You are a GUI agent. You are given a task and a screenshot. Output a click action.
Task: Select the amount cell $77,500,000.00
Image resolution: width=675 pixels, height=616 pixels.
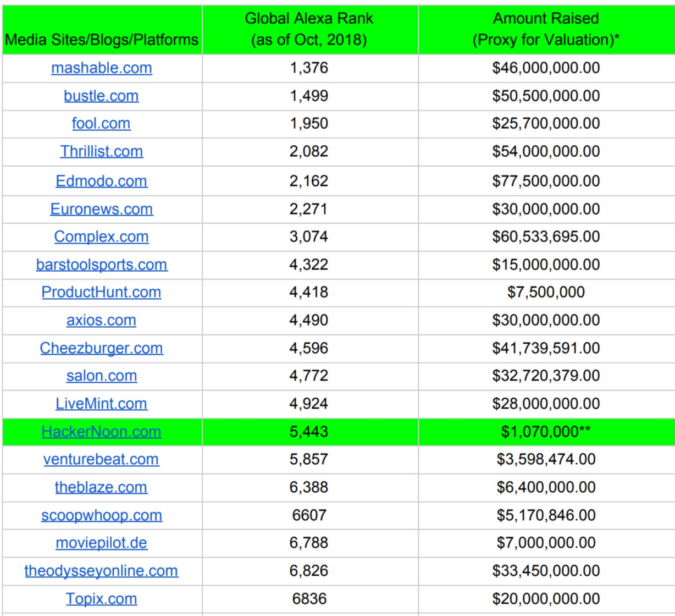coord(546,181)
